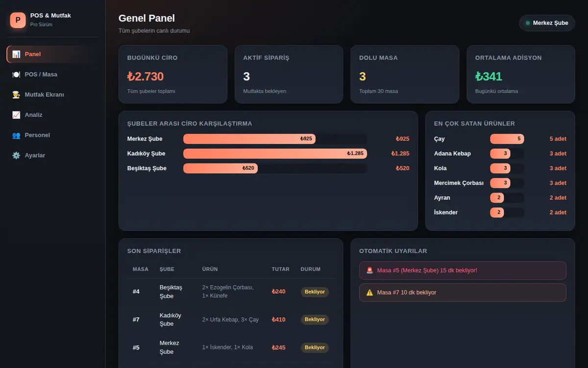Click the Ayarlar gear icon
Viewport: 588px width, 368px height.
16,155
